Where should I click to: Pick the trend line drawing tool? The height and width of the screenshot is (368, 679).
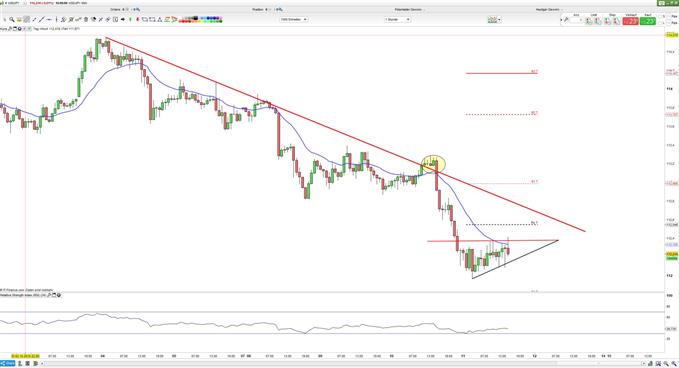click(42, 19)
